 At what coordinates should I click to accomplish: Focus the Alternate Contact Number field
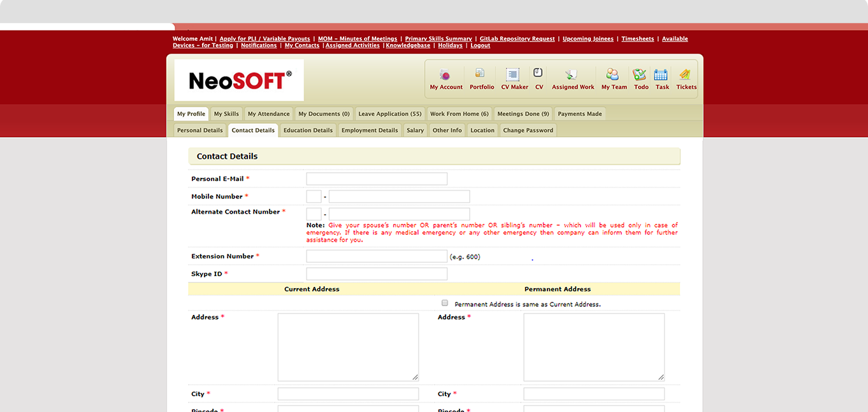(399, 214)
